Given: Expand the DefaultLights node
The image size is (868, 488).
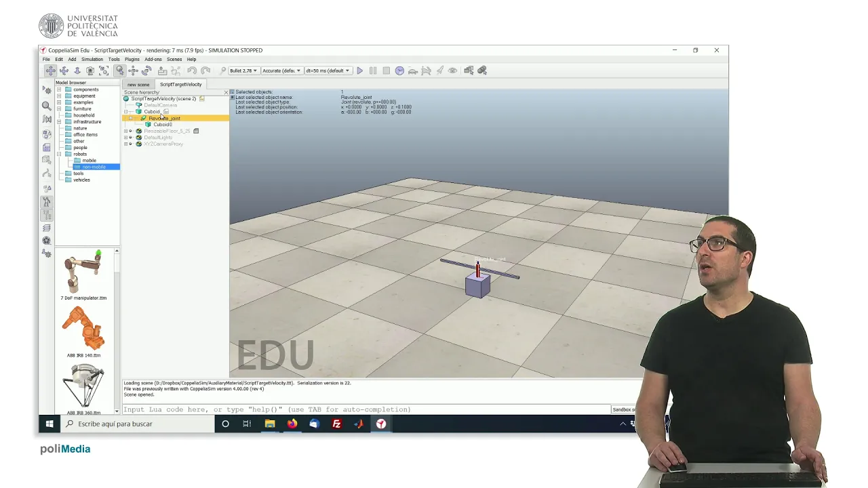Looking at the screenshot, I should coord(125,138).
